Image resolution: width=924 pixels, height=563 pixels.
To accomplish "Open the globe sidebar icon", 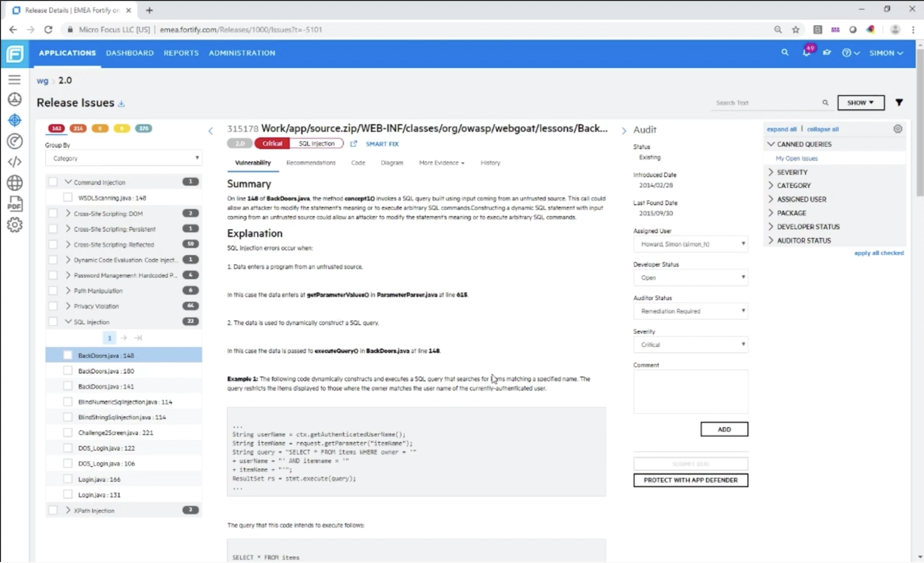I will [15, 182].
